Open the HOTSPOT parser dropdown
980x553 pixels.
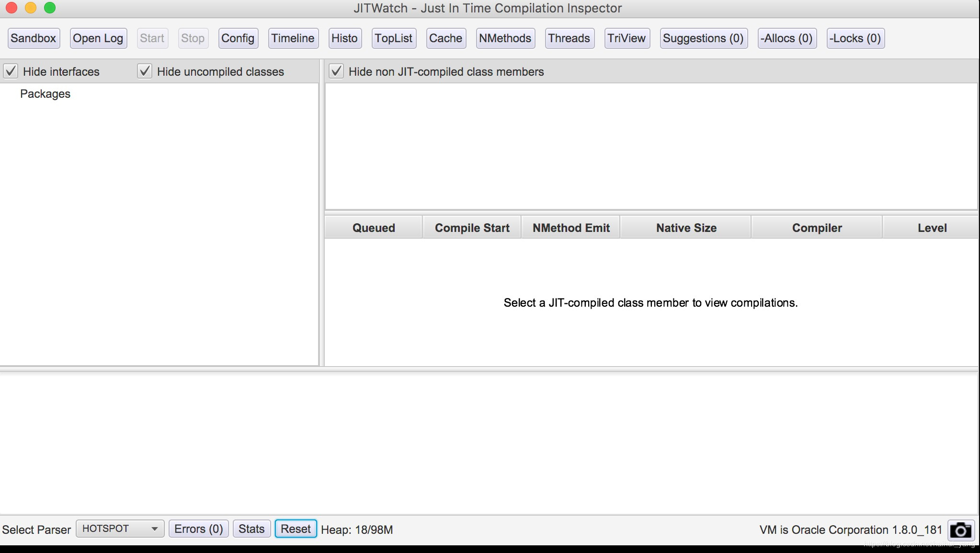click(x=120, y=529)
